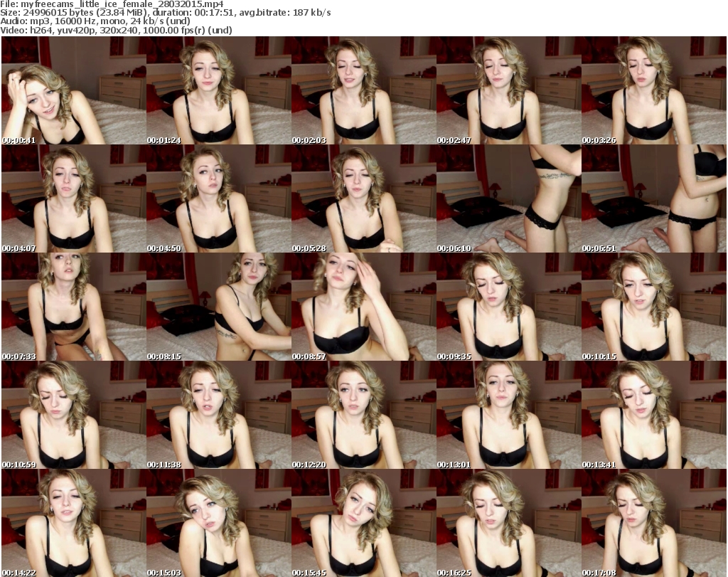The image size is (728, 577).
Task: Open the thumbnail at 00:15:45
Action: 363,523
